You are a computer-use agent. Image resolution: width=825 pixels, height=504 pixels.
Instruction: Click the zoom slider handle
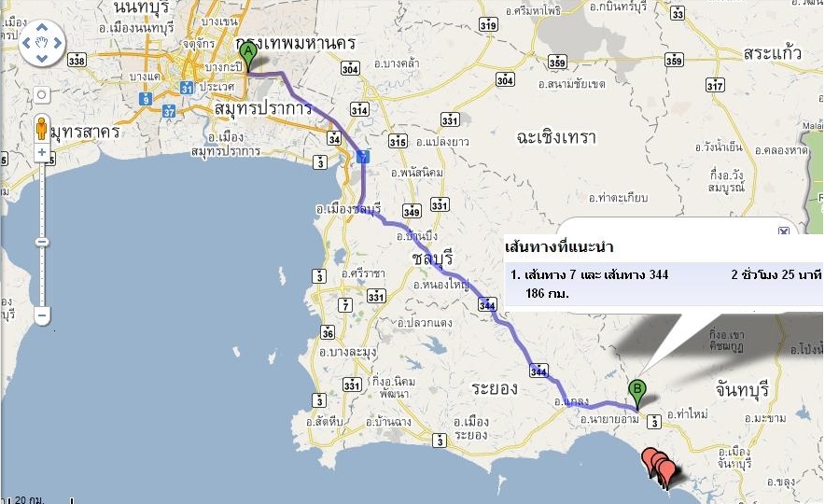42,242
